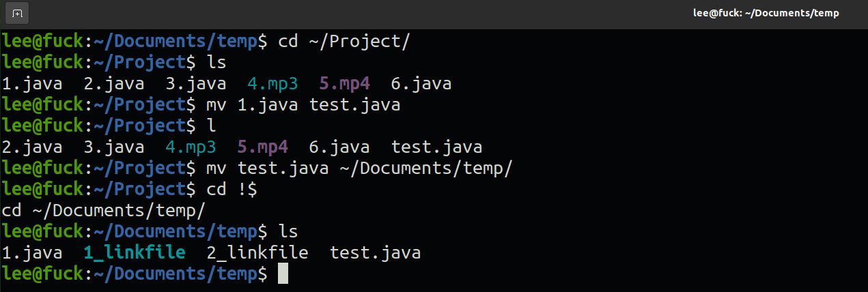This screenshot has height=292, width=868.
Task: Open a new terminal tab via title bar icon
Action: click(x=17, y=13)
